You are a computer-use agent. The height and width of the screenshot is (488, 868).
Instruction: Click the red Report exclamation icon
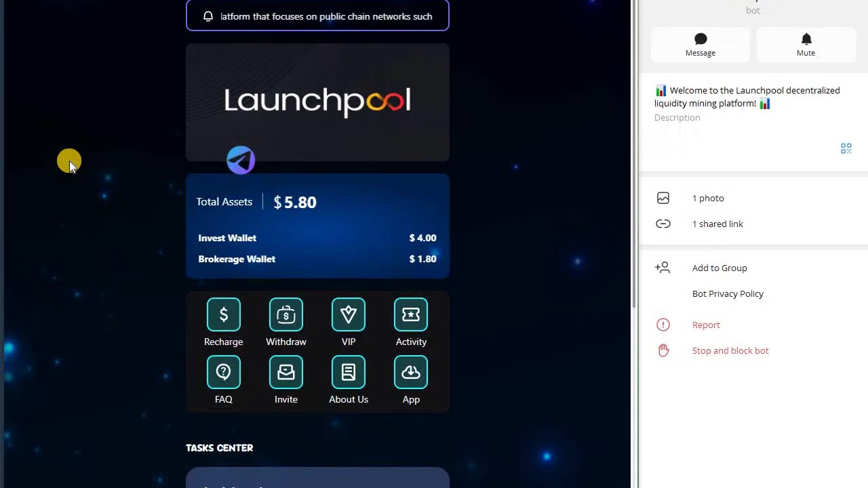point(663,325)
